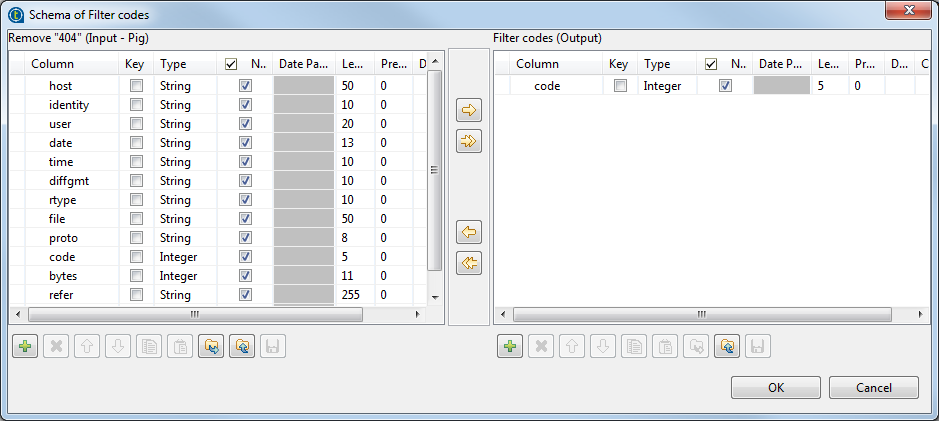The height and width of the screenshot is (421, 939).
Task: Click the paste icon under the output schema
Action: pos(665,346)
